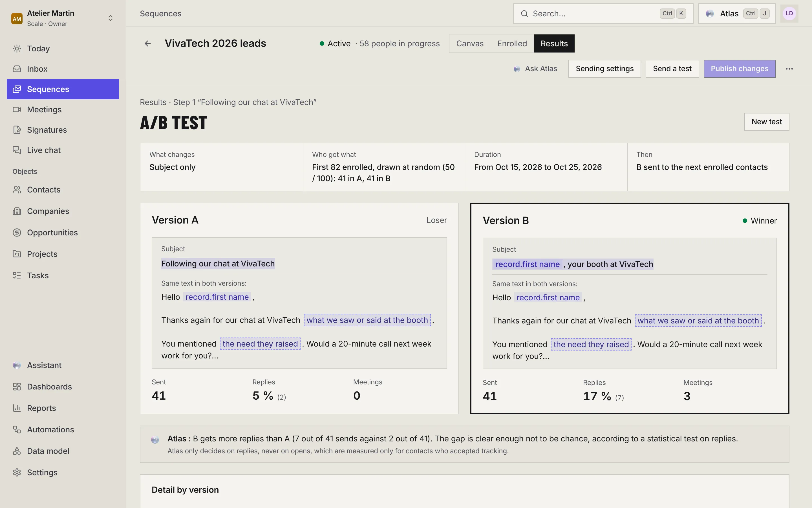This screenshot has width=812, height=508.
Task: Click the Loser label on Version A
Action: tap(436, 220)
